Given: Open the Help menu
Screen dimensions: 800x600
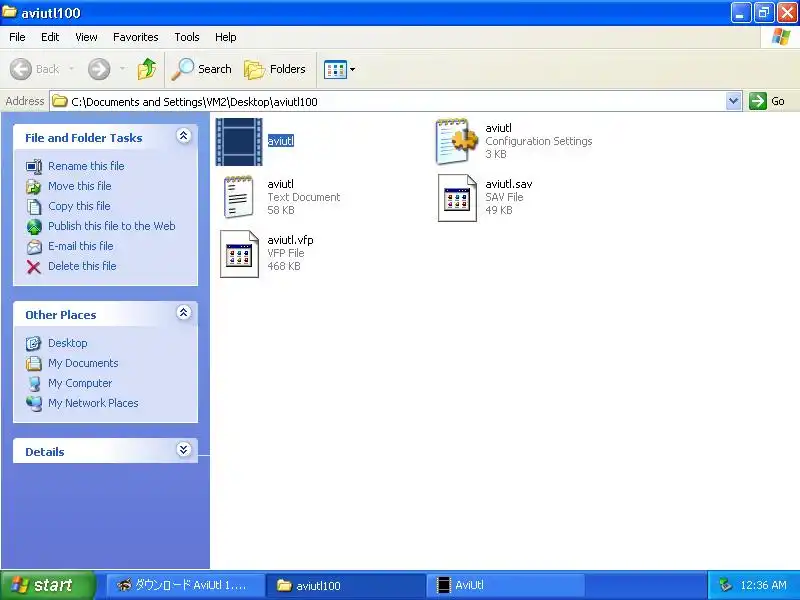Looking at the screenshot, I should tap(226, 37).
